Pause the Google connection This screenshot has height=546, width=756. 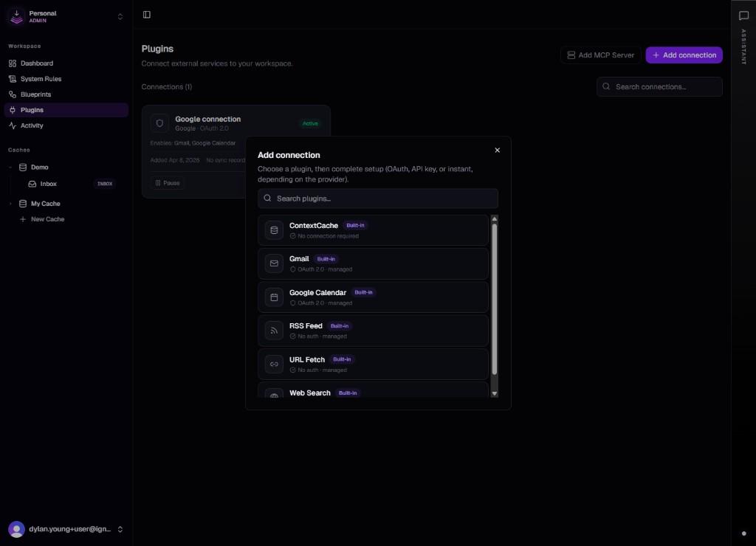click(x=167, y=182)
